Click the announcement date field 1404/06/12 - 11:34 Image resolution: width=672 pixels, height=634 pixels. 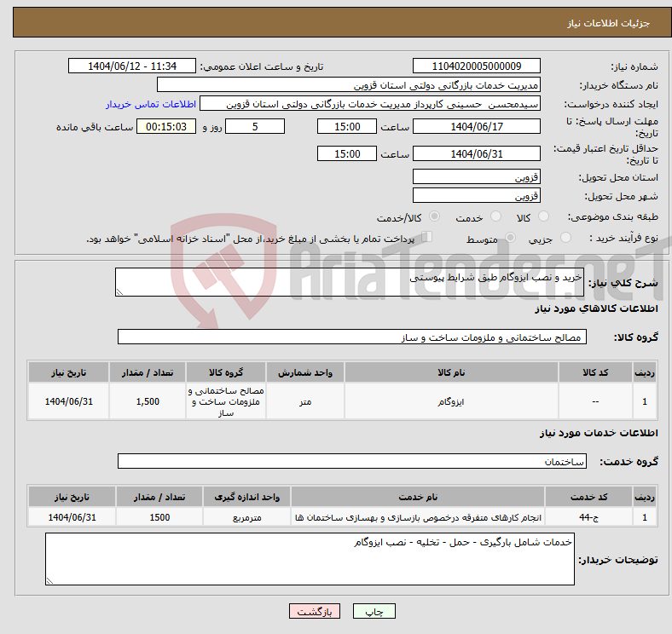pyautogui.click(x=132, y=66)
